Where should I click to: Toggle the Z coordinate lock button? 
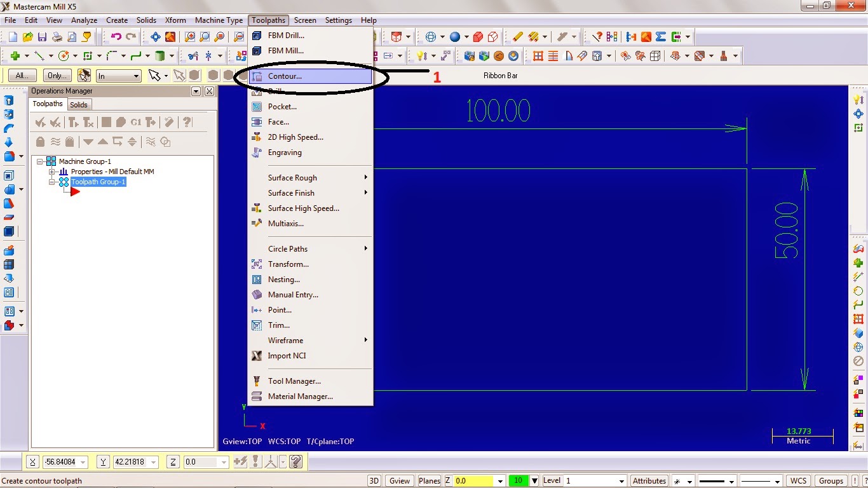(174, 462)
